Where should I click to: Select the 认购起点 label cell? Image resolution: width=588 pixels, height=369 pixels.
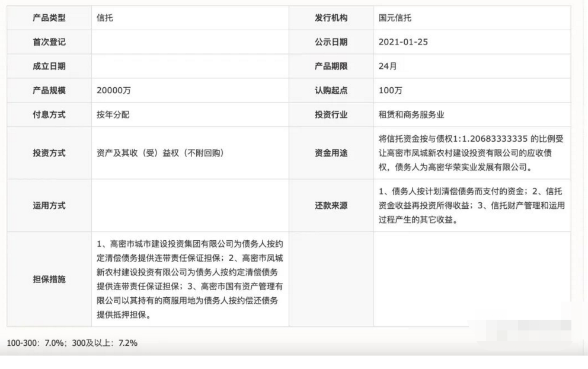(x=331, y=90)
